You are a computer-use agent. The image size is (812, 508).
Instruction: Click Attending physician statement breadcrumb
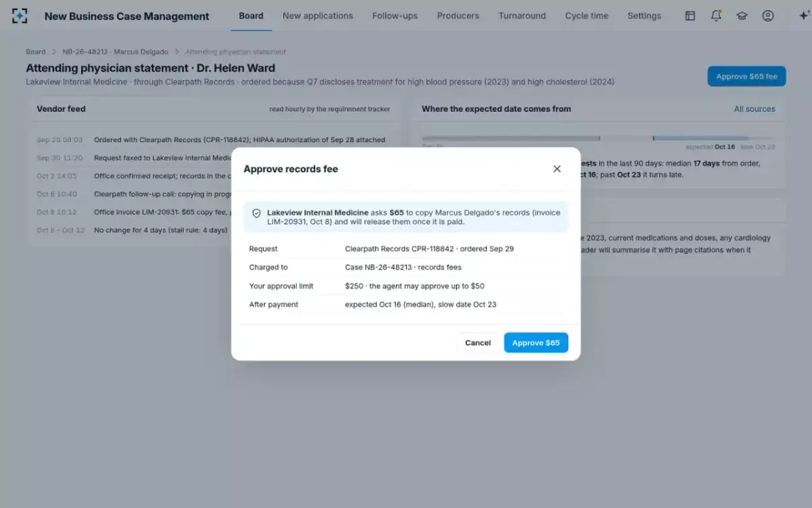click(235, 51)
